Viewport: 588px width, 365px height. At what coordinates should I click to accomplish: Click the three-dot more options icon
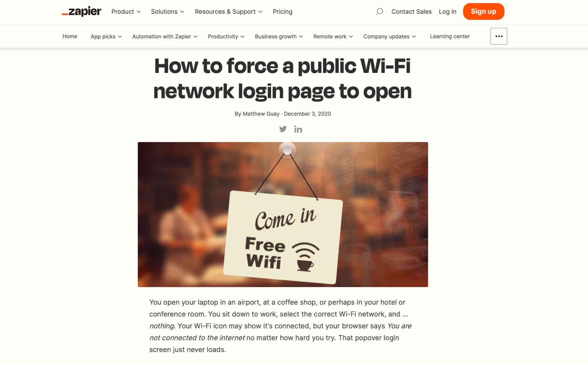click(x=499, y=36)
